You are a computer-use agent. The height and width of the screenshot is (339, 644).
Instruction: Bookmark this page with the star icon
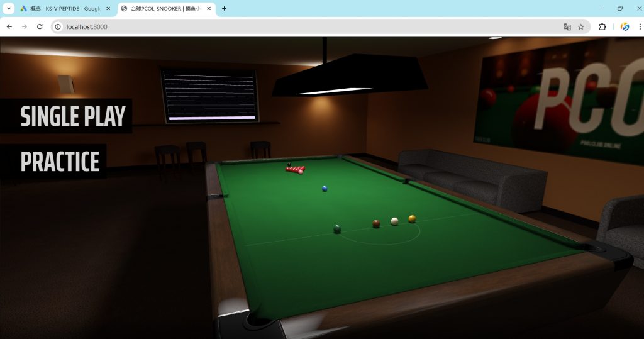pos(580,26)
